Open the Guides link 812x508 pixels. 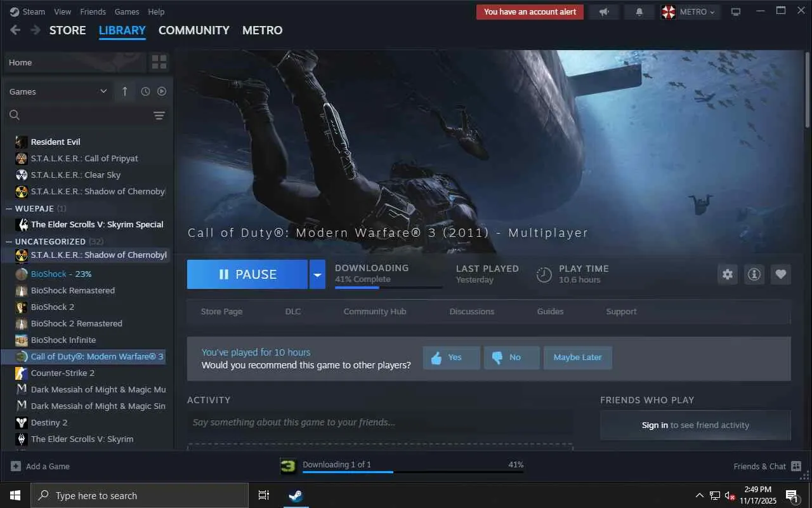pyautogui.click(x=550, y=311)
